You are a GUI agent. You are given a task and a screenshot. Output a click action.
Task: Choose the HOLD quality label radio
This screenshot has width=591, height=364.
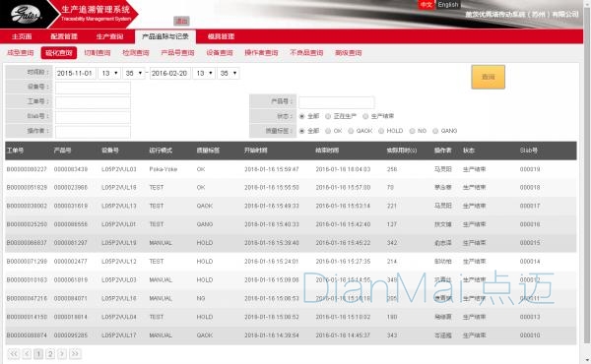381,131
